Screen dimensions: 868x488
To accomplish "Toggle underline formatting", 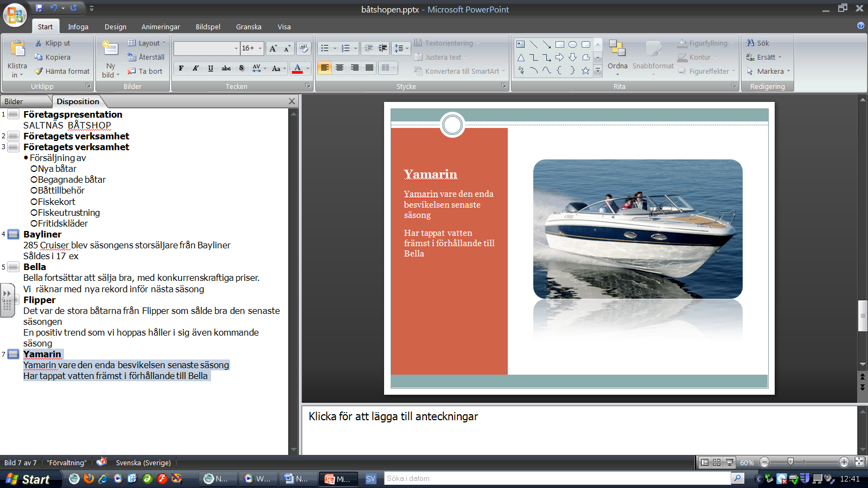I will [210, 68].
